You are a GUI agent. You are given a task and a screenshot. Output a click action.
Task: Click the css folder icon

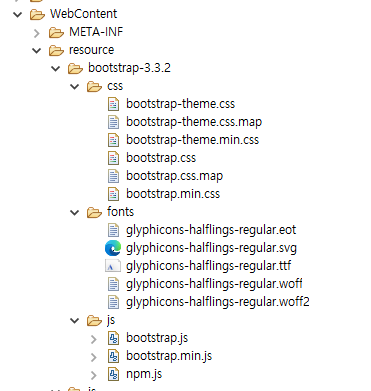click(x=94, y=86)
